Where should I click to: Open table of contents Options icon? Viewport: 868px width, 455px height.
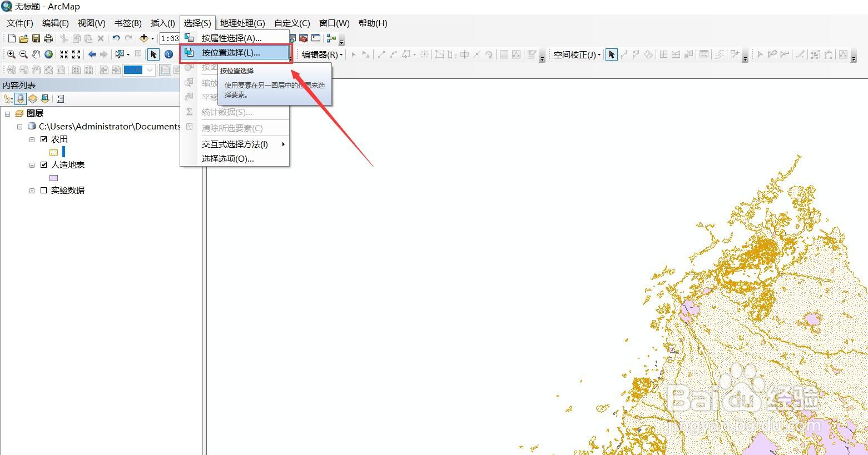pyautogui.click(x=61, y=99)
